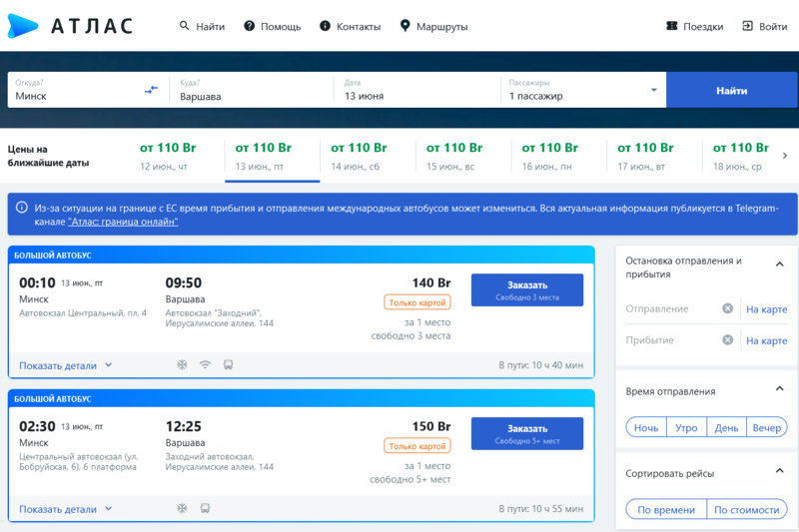Viewport: 799px width, 532px height.
Task: Toggle the Ночь departure time filter
Action: coord(646,427)
